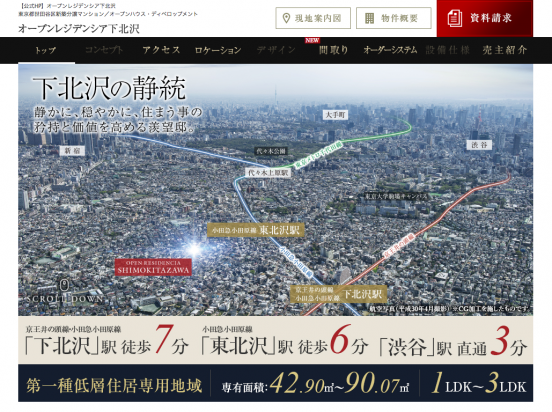This screenshot has width=552, height=412.
Task: Click the 「東北沢」駅 徒歩6分 banner text
Action: [284, 340]
